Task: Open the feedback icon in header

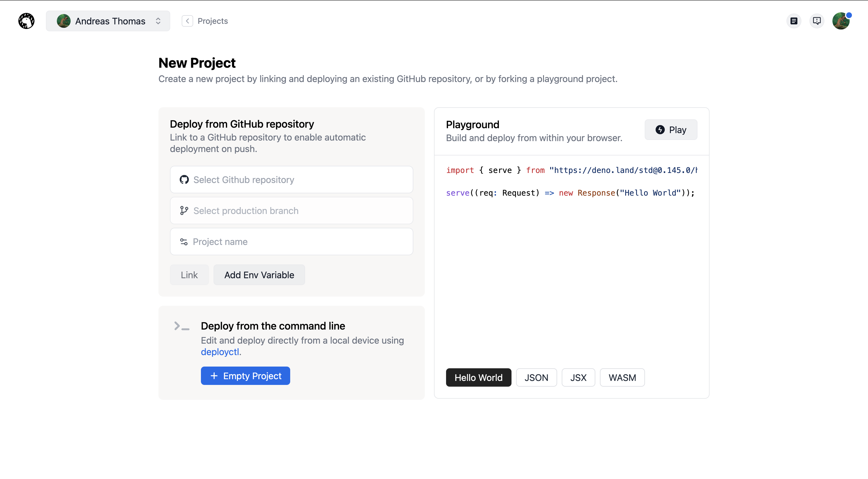Action: point(816,21)
